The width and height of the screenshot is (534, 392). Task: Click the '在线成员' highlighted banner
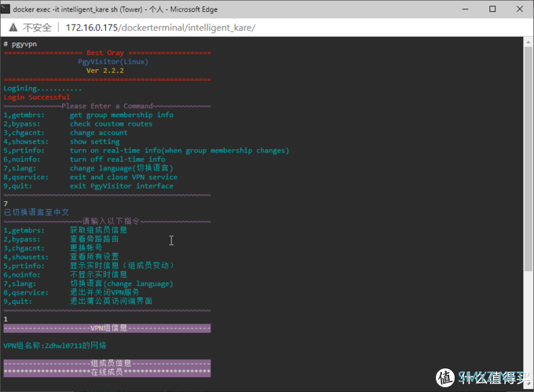pyautogui.click(x=107, y=372)
